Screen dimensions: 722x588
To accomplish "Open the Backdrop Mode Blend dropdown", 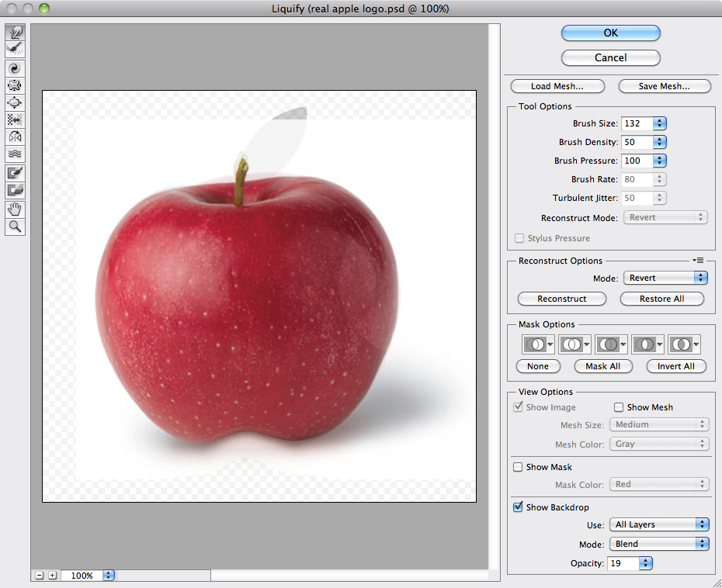I will click(659, 544).
